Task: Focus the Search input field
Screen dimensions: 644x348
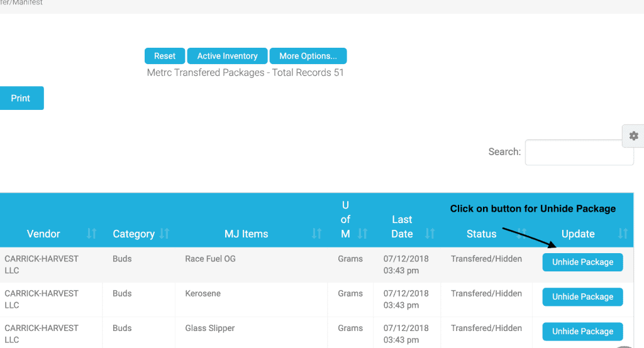Action: (579, 152)
